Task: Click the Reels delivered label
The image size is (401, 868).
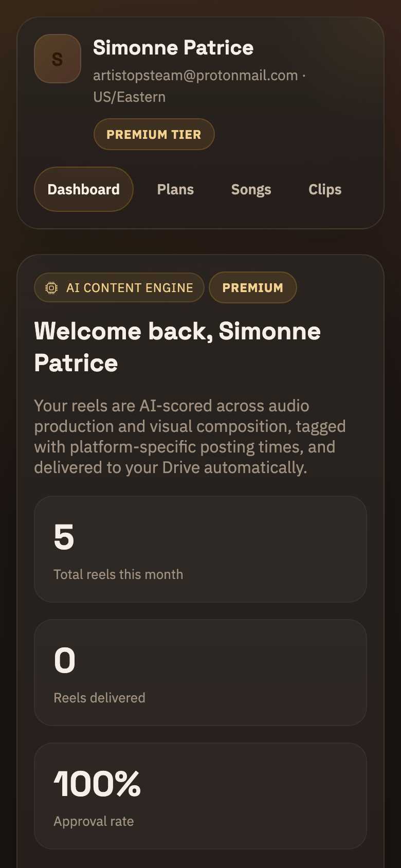Action: coord(99,698)
